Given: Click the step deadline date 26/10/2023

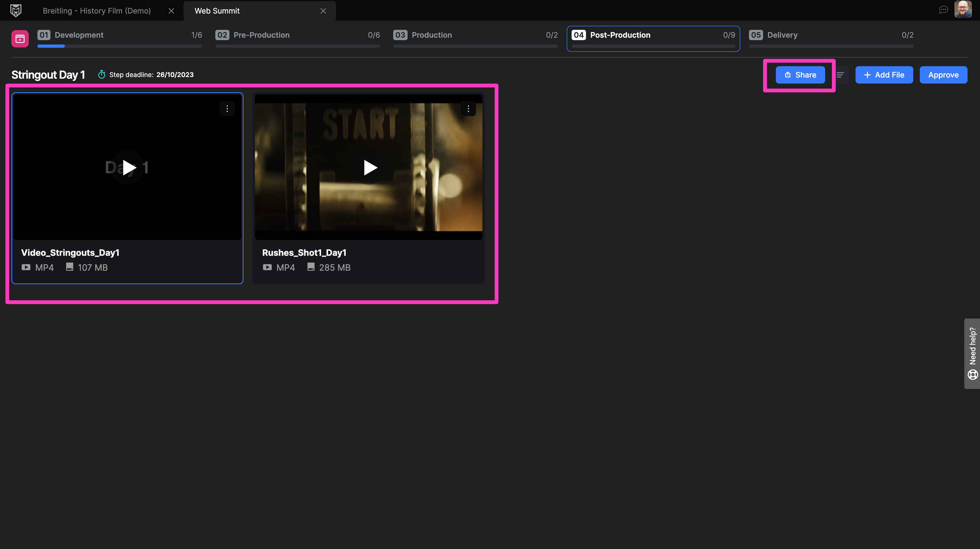Looking at the screenshot, I should [175, 75].
